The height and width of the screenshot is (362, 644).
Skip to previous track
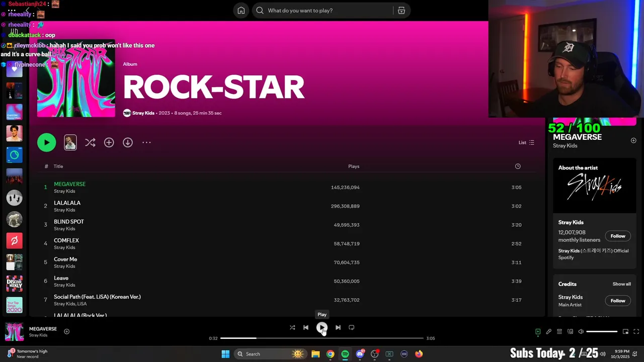pos(306,327)
